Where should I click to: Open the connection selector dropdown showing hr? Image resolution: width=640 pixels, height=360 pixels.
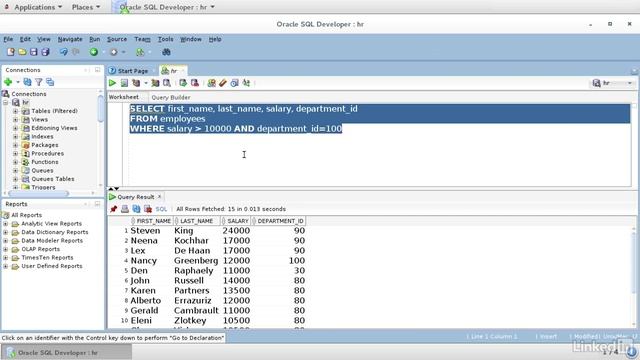(613, 83)
